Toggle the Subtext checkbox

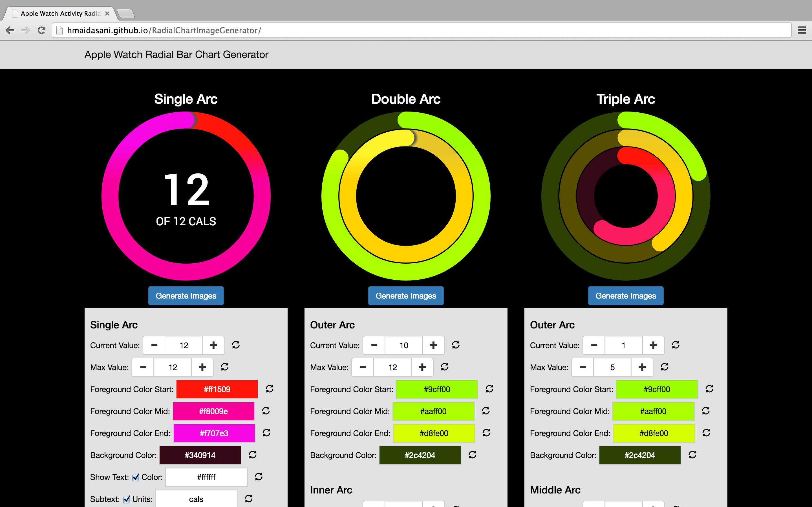point(127,499)
